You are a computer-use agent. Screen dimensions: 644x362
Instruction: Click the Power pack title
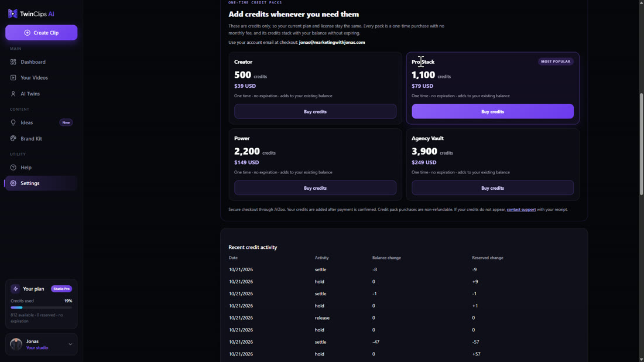pos(242,138)
